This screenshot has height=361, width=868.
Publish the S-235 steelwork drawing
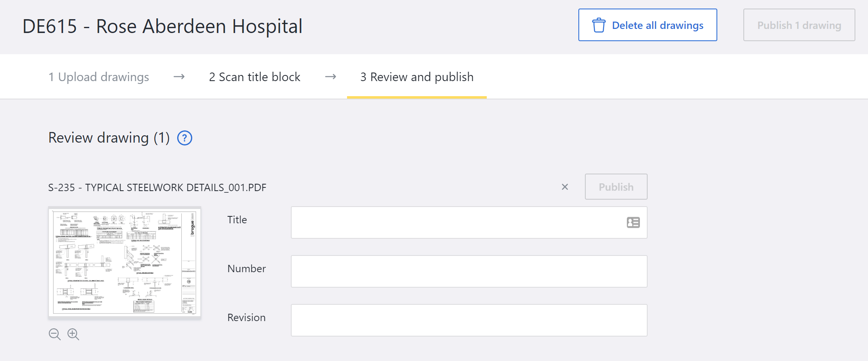pyautogui.click(x=615, y=187)
